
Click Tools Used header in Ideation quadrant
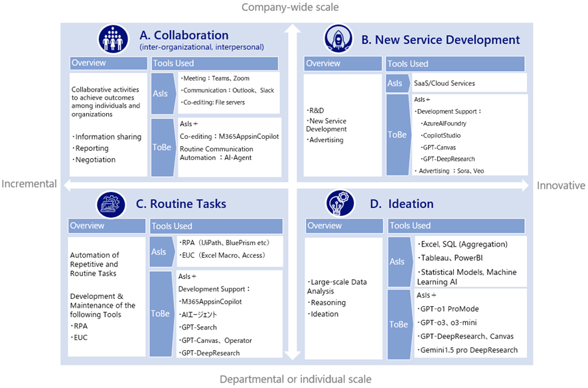coord(457,226)
